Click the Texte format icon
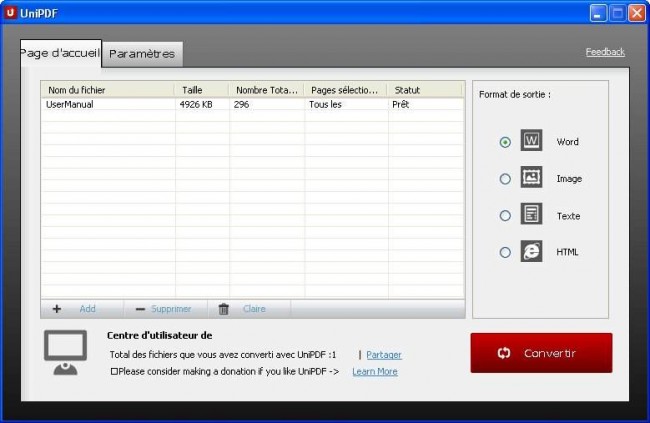The height and width of the screenshot is (423, 650). [x=531, y=215]
